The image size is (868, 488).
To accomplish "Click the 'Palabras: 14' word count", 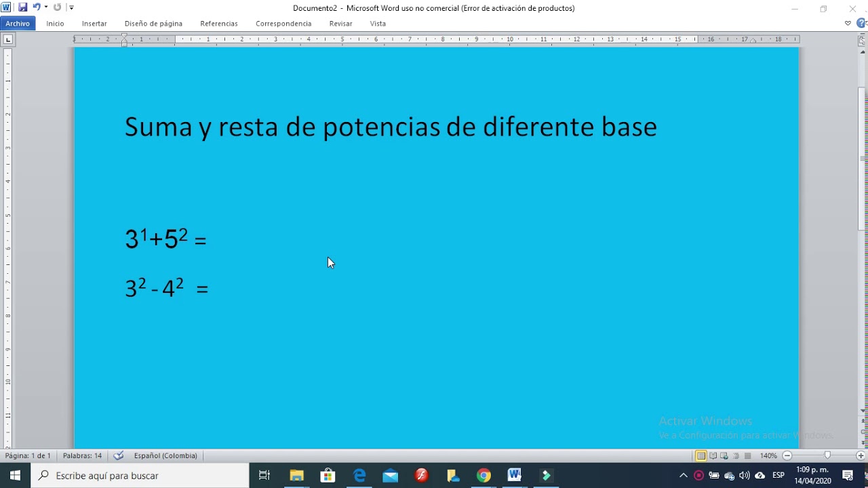I will pyautogui.click(x=82, y=455).
